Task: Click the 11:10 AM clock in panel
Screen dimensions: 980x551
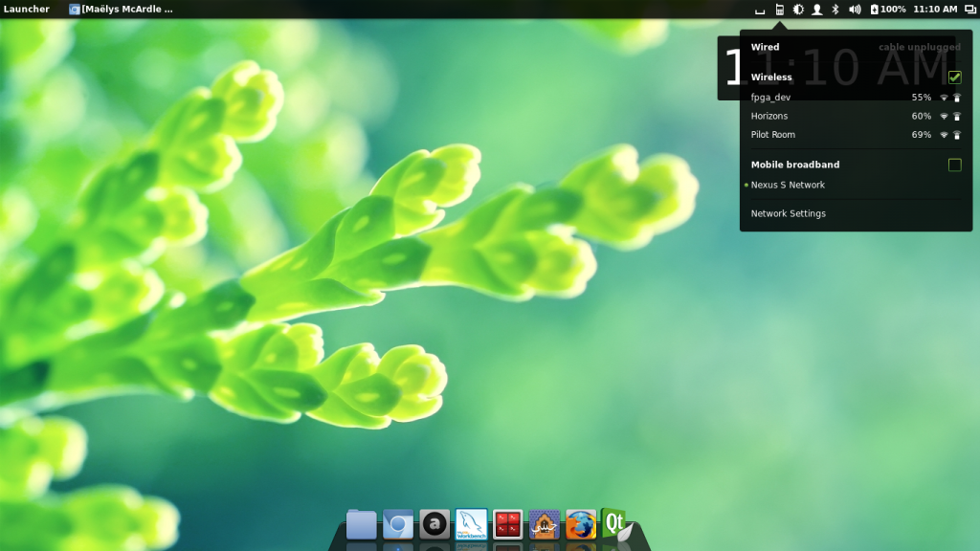Action: pos(935,10)
